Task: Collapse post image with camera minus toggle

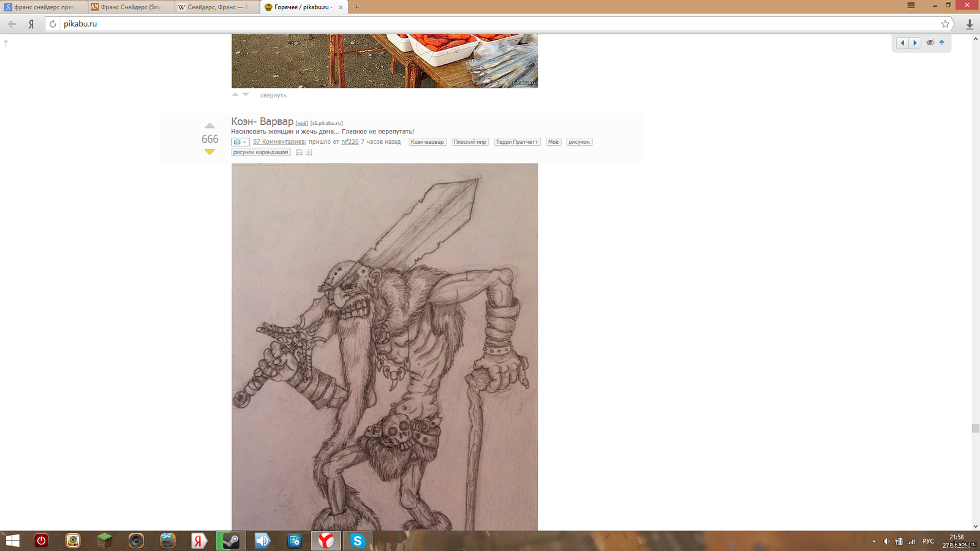Action: coord(239,142)
